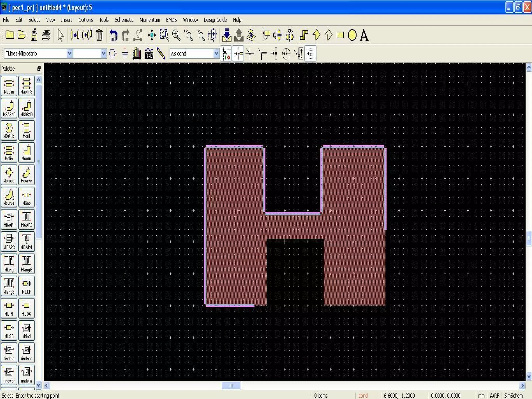Click the MICAP1 palette button

[9, 220]
